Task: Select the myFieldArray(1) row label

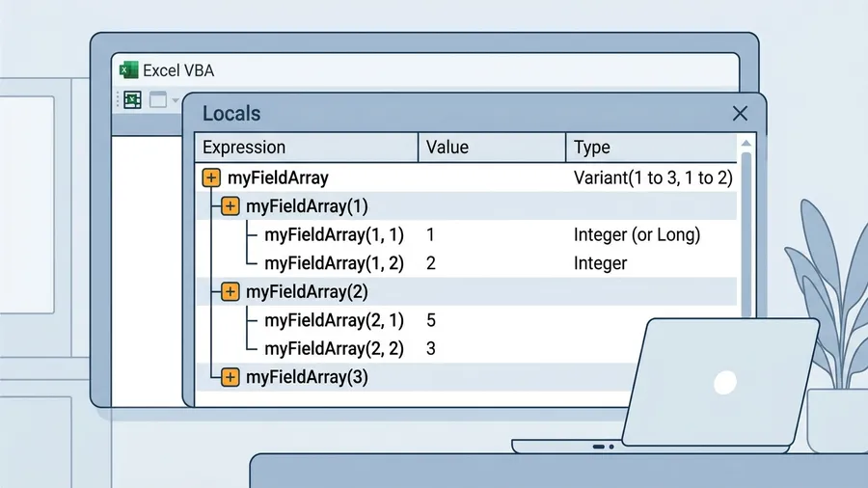Action: coord(308,206)
